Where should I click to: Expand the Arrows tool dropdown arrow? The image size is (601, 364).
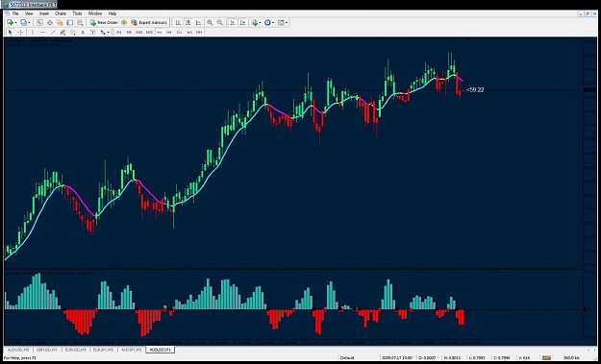(109, 32)
